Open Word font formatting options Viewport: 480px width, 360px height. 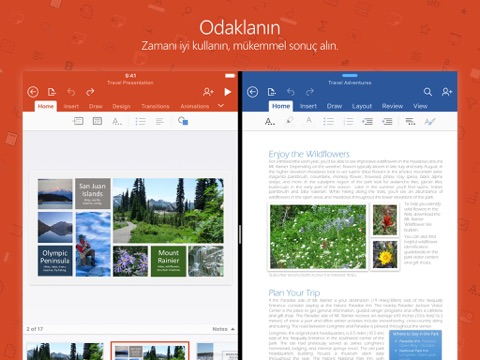270,121
